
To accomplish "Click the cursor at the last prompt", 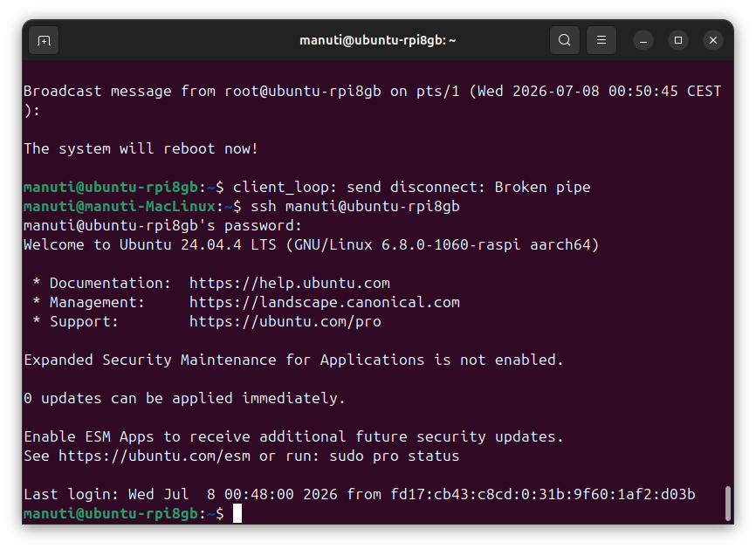I will click(x=237, y=513).
